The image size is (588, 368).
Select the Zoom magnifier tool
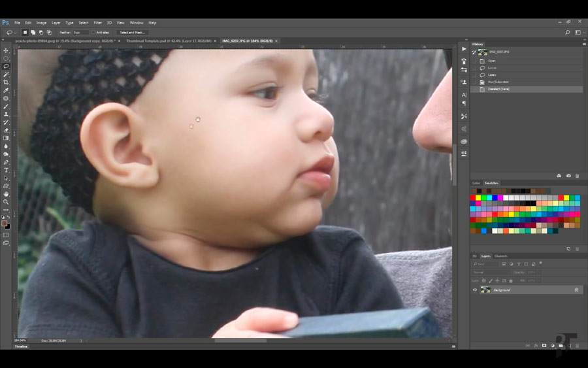click(x=6, y=202)
